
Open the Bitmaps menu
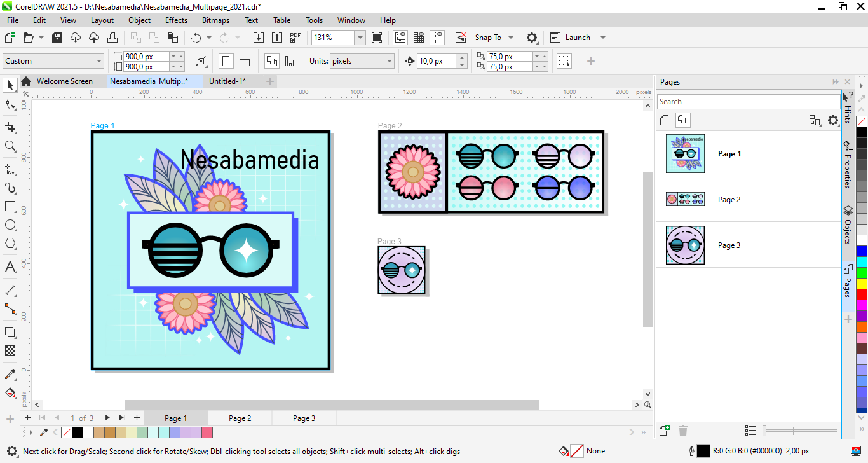[x=215, y=20]
